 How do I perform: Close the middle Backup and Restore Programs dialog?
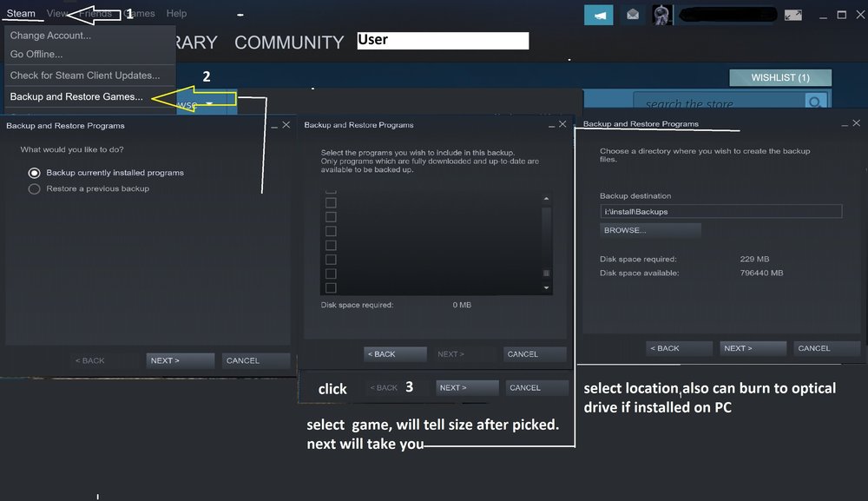coord(562,123)
